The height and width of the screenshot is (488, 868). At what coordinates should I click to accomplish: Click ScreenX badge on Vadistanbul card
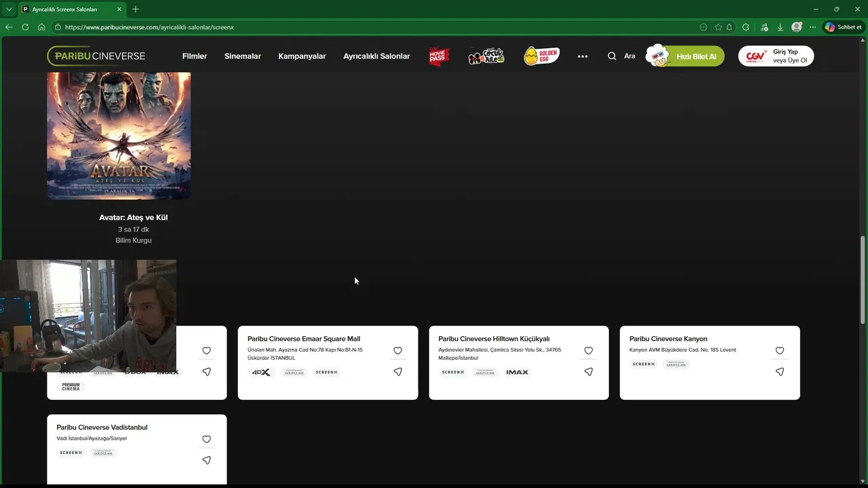71,453
